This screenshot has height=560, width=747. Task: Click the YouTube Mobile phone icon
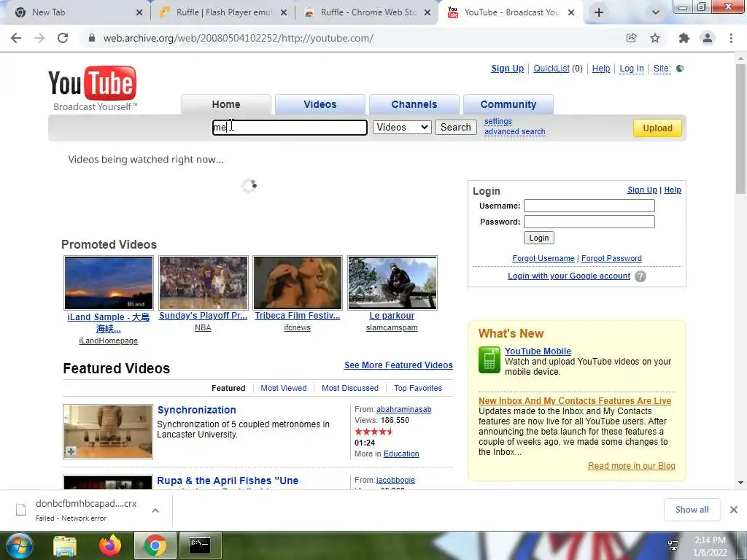coord(489,360)
